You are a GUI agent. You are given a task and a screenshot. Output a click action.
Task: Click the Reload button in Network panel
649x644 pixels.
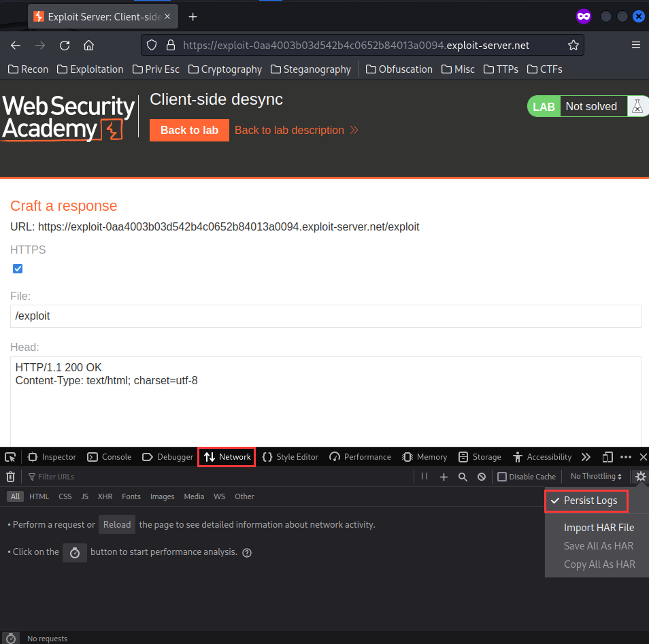tap(117, 524)
